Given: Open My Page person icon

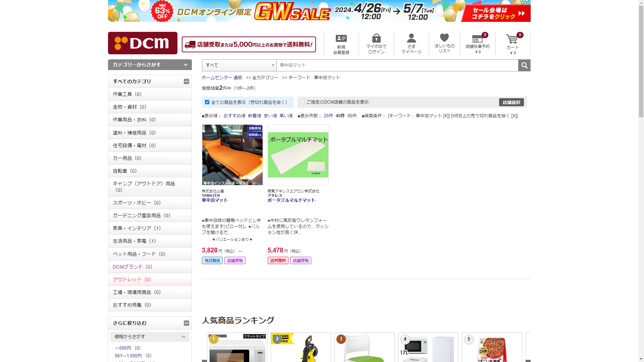Looking at the screenshot, I should coord(411,38).
